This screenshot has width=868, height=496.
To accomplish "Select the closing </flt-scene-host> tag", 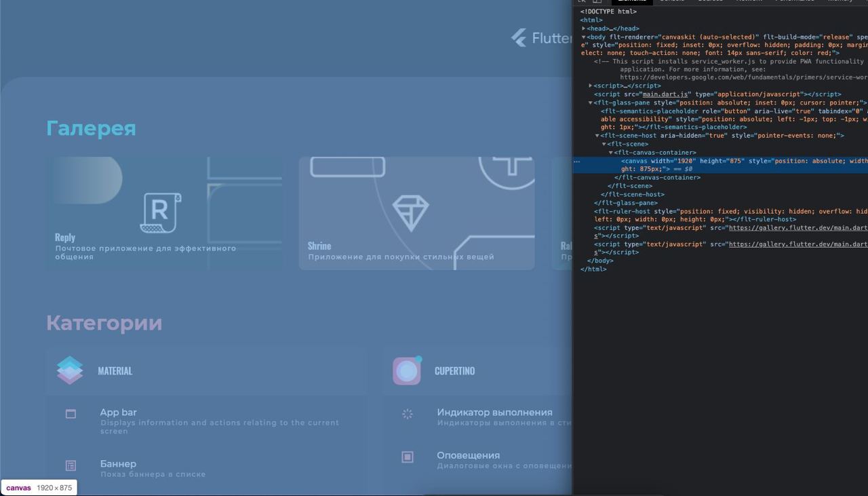I will point(632,194).
